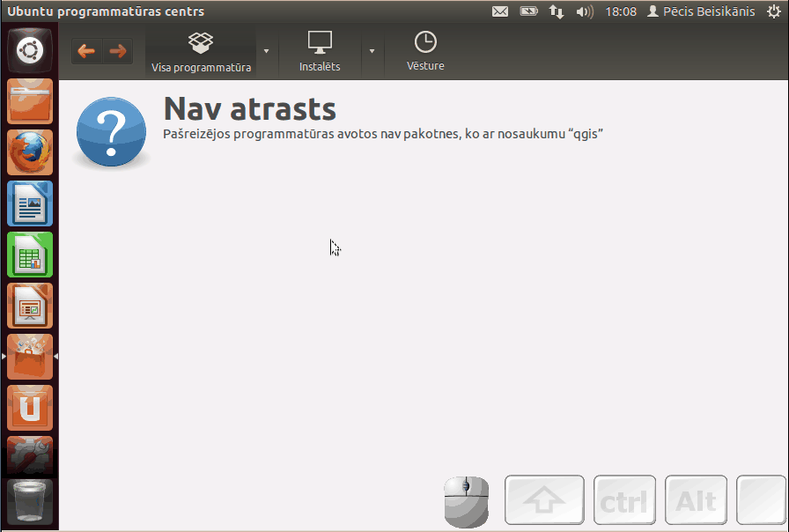The image size is (789, 532).
Task: Click the Nav atrasts heading
Action: click(249, 108)
